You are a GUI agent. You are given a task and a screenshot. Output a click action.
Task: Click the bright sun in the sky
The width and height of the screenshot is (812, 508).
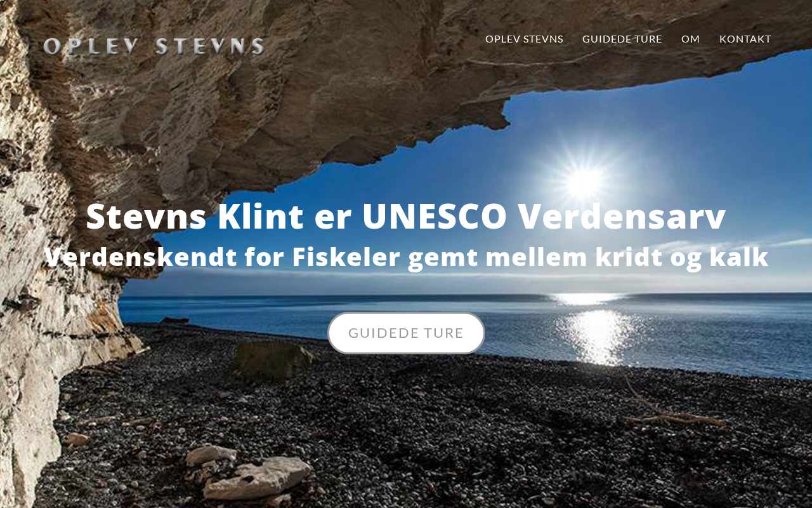click(582, 182)
